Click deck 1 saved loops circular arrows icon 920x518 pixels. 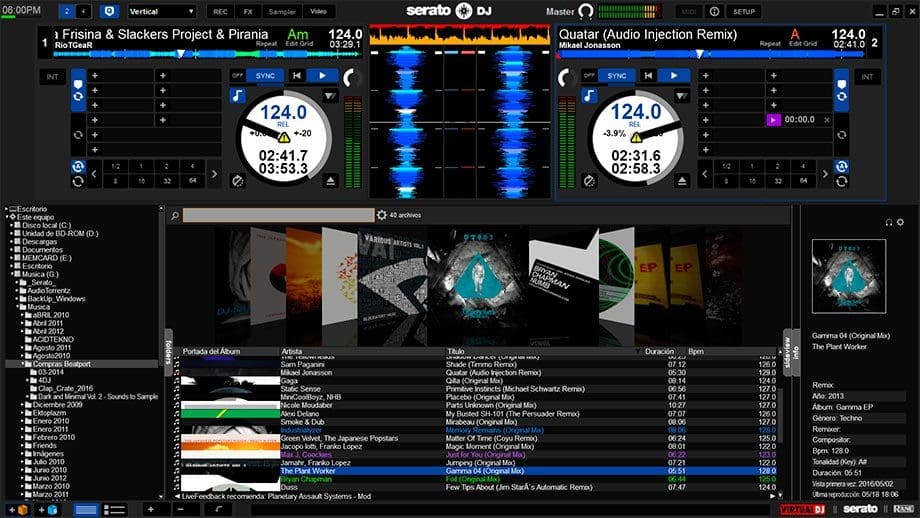(78, 135)
